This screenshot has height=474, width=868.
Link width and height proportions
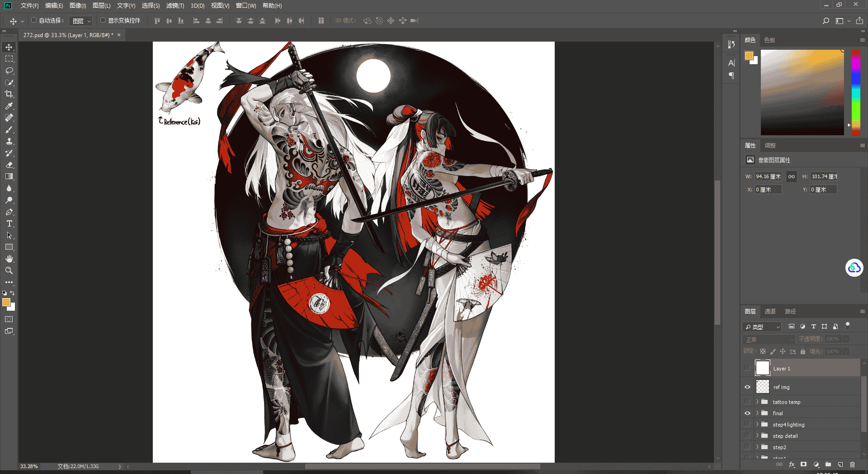[792, 176]
